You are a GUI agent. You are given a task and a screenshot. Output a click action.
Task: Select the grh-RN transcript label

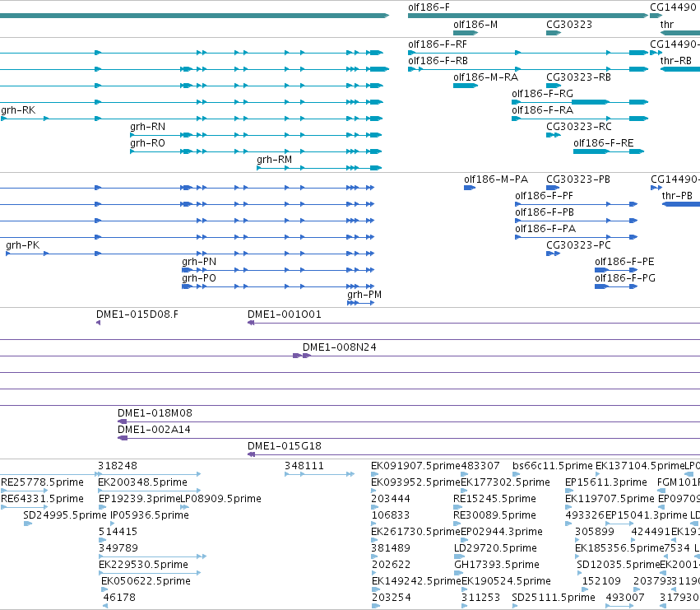(148, 127)
